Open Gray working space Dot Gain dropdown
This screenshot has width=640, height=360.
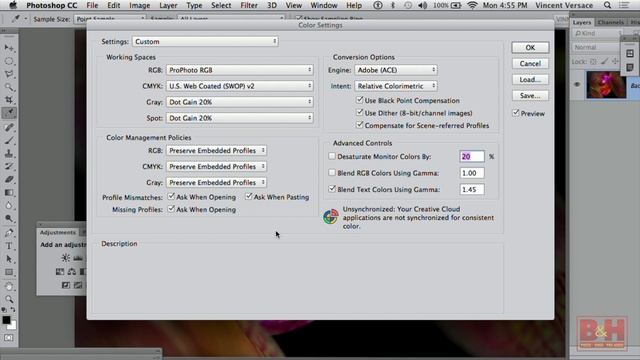click(240, 102)
